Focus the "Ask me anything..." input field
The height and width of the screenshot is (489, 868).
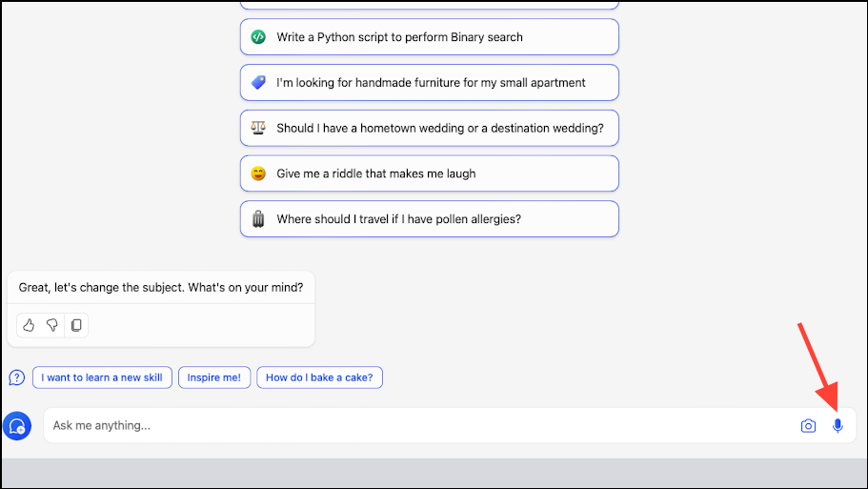(x=421, y=425)
